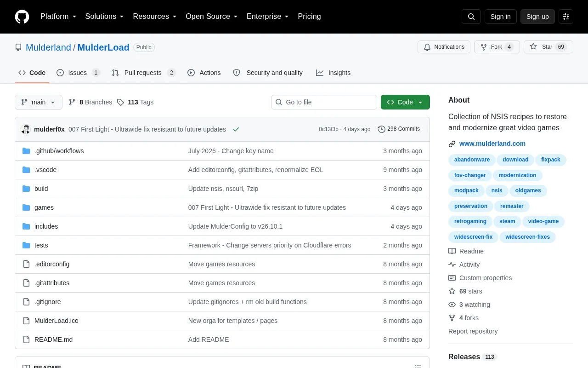Expand the Open Source menu
The height and width of the screenshot is (368, 588).
coord(212,17)
